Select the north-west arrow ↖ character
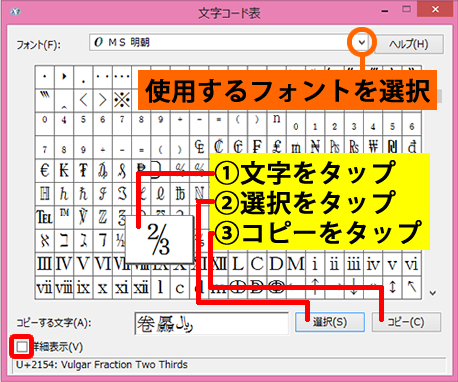The image size is (458, 382). (412, 287)
